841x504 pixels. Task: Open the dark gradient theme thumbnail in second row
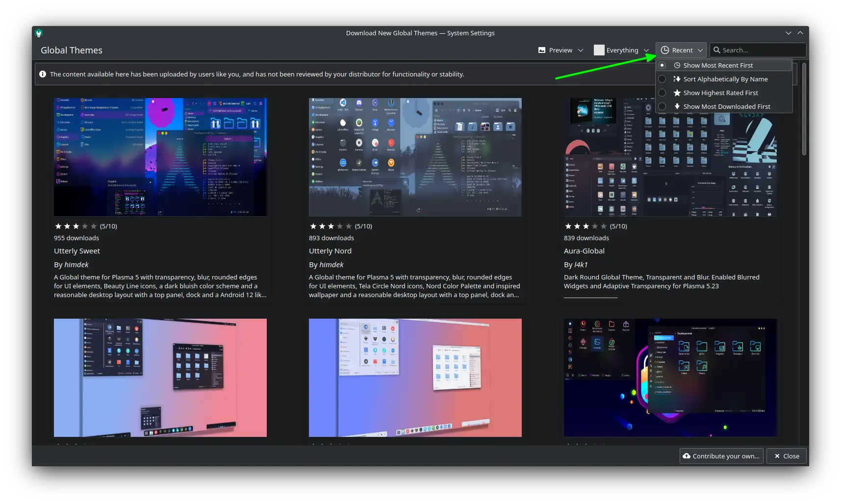pyautogui.click(x=160, y=378)
